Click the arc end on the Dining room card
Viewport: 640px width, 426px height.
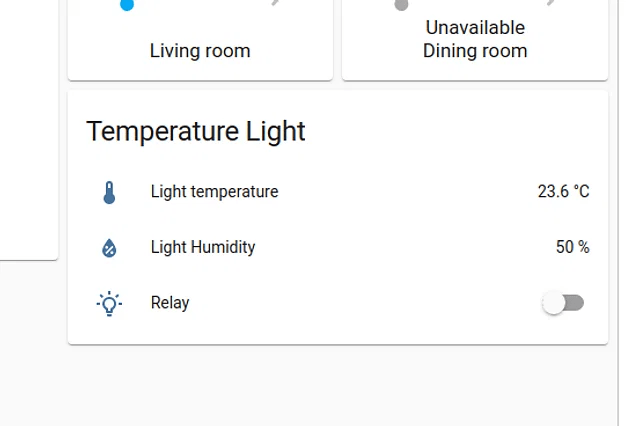(x=549, y=3)
